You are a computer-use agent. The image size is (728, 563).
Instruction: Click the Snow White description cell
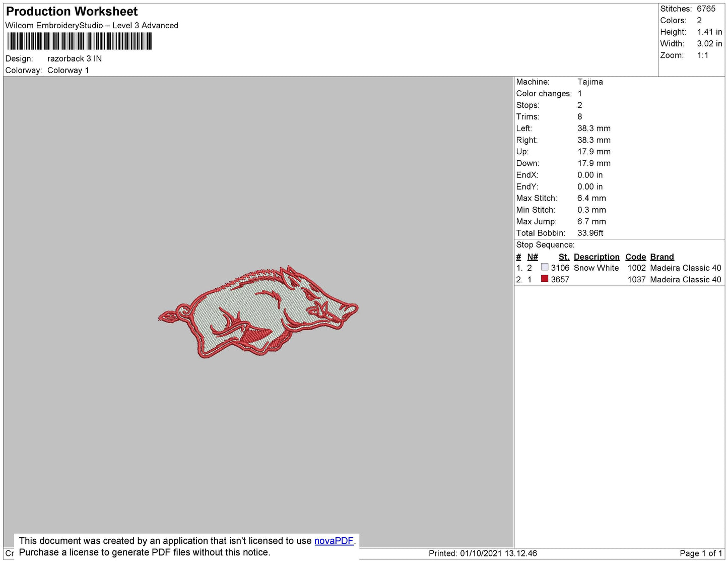coord(596,268)
